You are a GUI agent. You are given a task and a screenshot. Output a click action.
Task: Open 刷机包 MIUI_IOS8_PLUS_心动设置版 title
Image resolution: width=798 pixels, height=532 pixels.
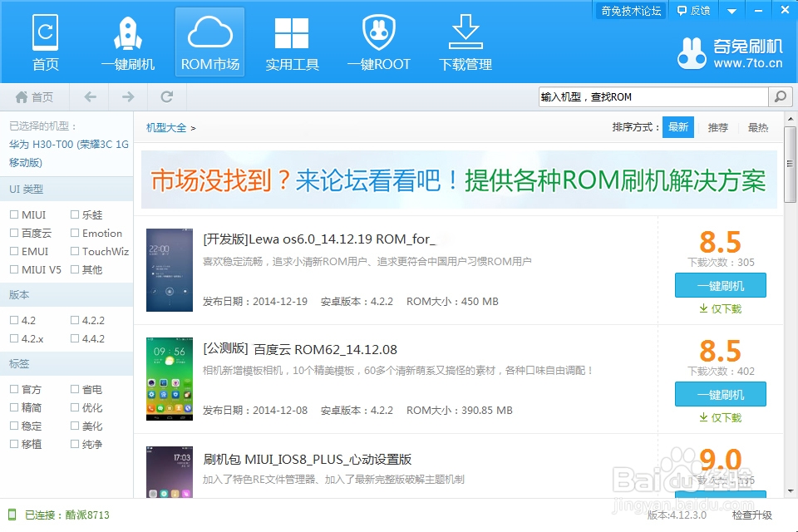308,459
